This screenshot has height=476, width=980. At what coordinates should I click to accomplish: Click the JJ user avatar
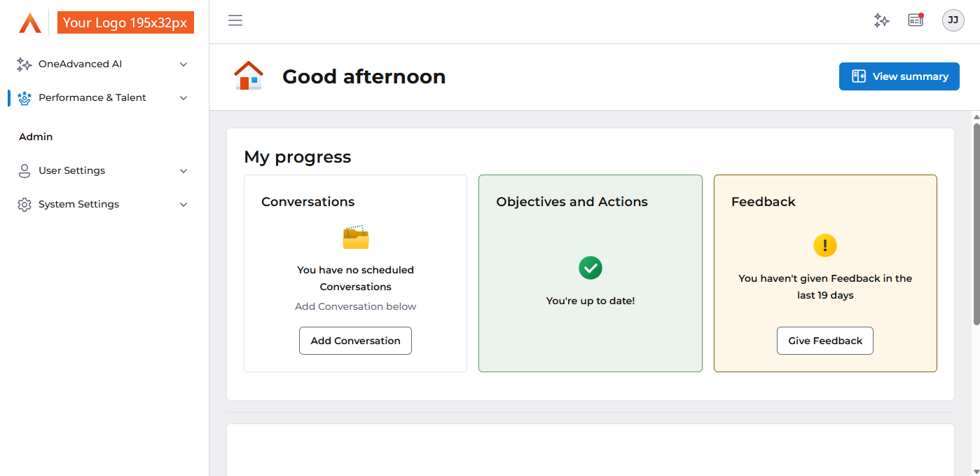953,20
